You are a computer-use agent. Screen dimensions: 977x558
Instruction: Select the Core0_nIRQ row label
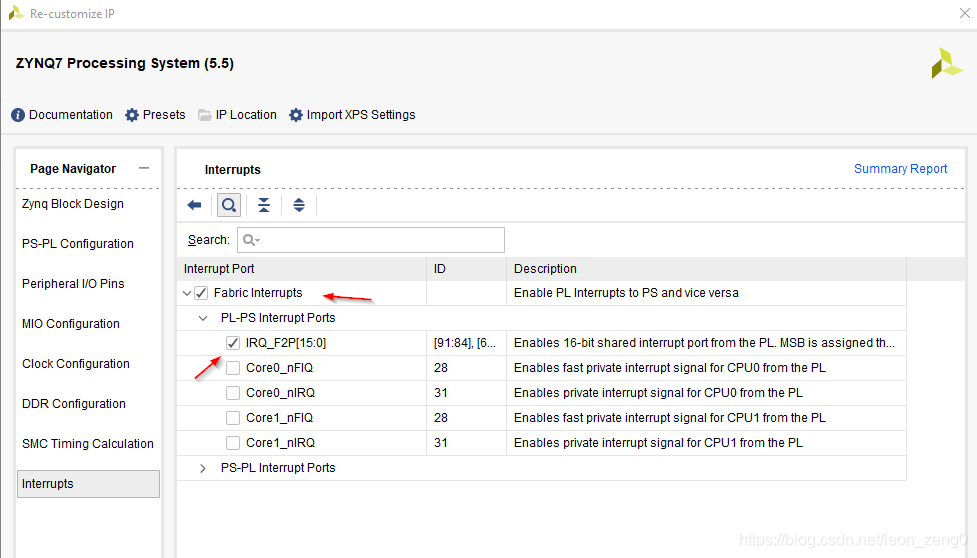(280, 393)
